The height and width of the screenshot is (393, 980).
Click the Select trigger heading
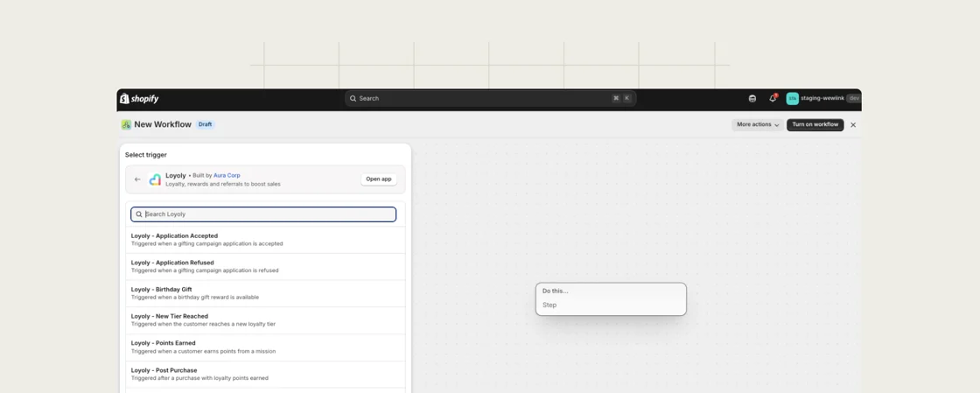click(145, 155)
